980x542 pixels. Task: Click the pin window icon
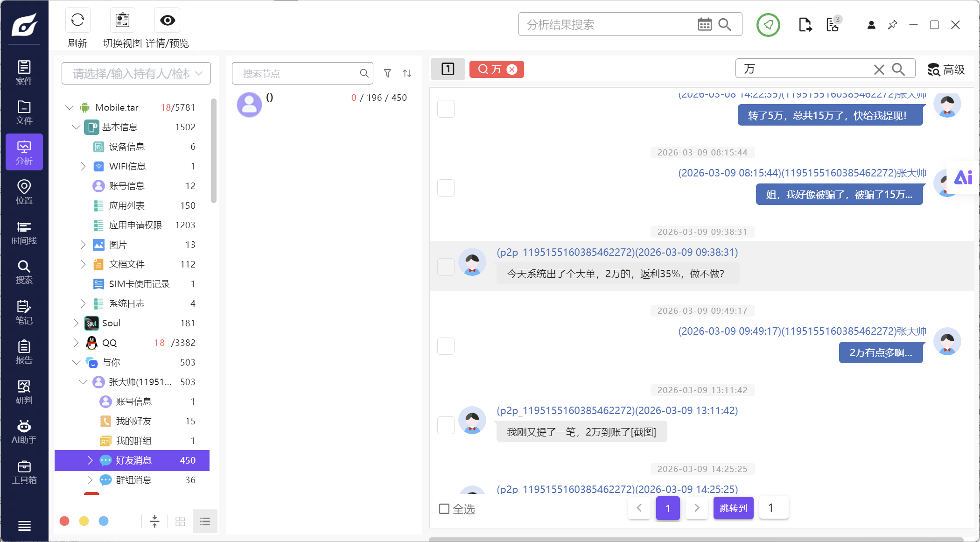tap(892, 25)
